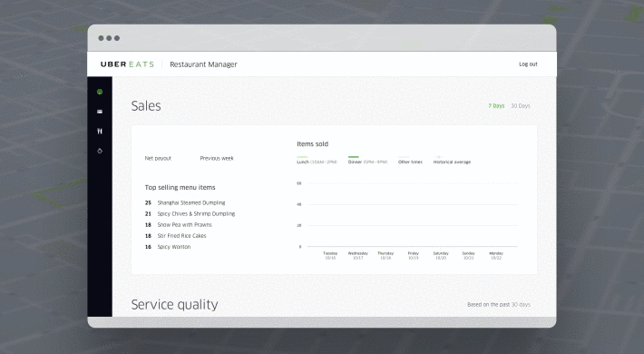Click the Top selling menu items heading
Viewport: 644px width, 354px height.
point(180,188)
